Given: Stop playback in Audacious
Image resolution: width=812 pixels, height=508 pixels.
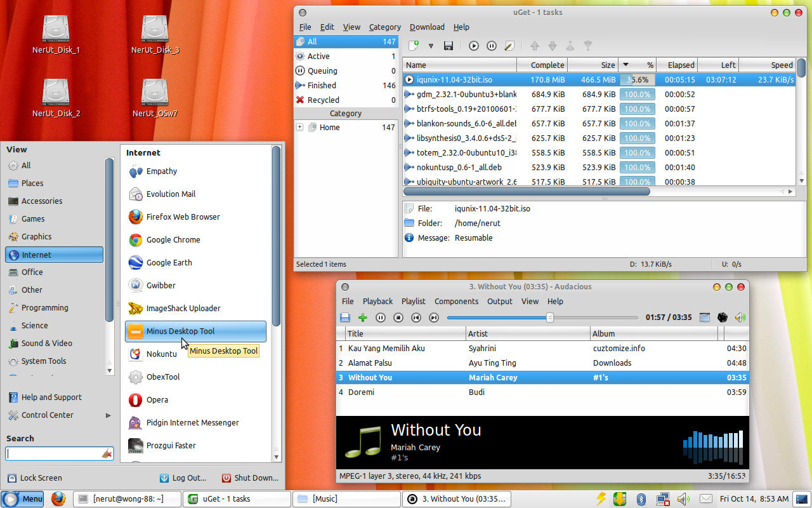Looking at the screenshot, I should pos(398,317).
